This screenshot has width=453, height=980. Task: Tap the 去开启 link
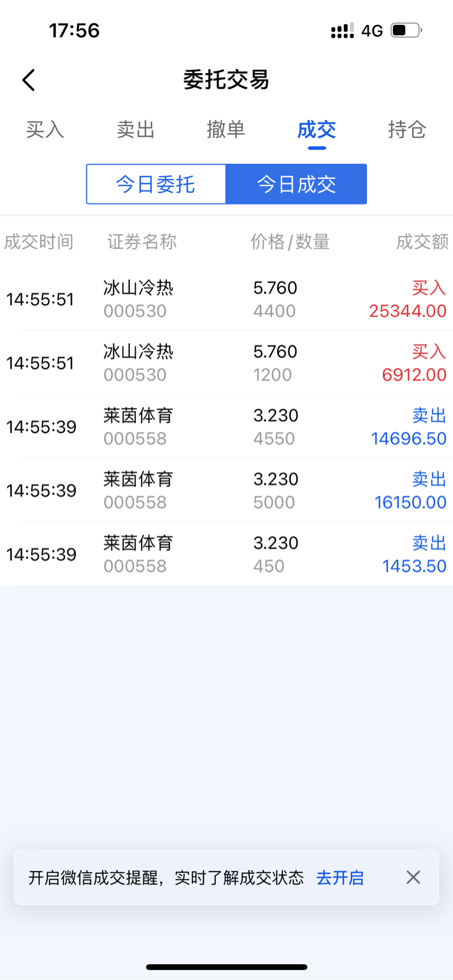(340, 877)
